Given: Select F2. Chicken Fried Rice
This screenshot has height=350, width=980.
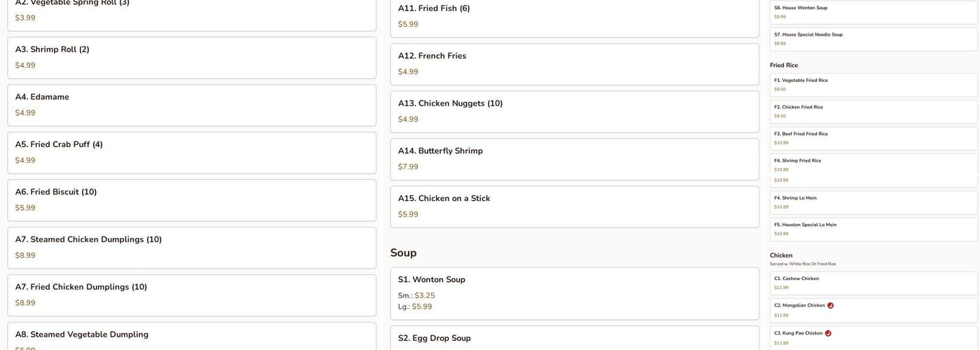Looking at the screenshot, I should [873, 112].
